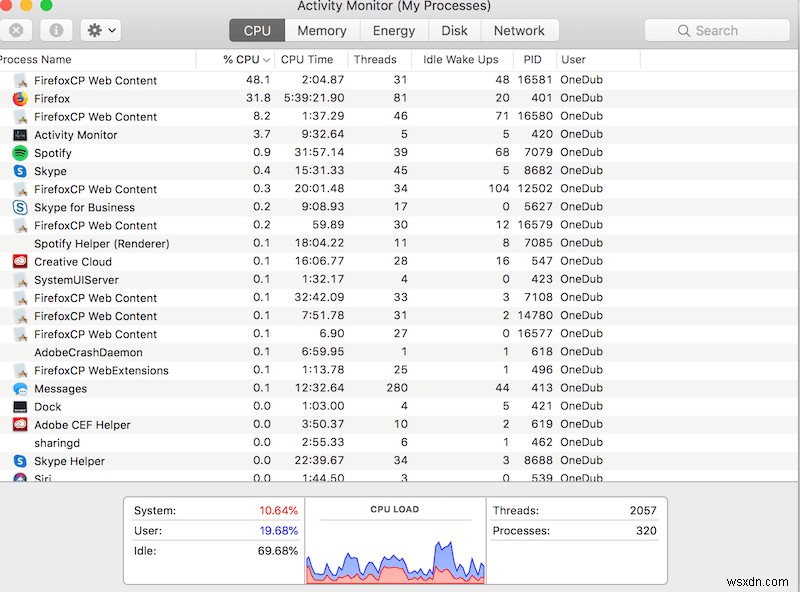Switch to the Memory tab
The width and height of the screenshot is (800, 592).
[x=322, y=31]
